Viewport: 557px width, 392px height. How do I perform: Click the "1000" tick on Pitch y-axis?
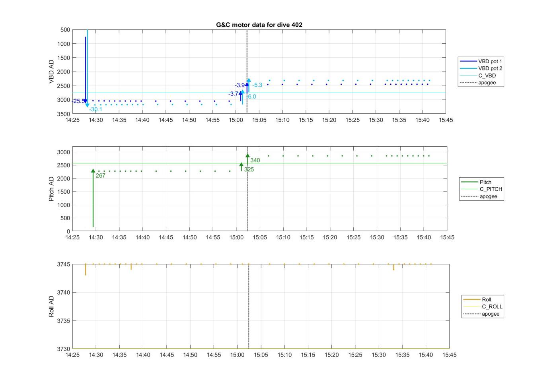point(64,205)
